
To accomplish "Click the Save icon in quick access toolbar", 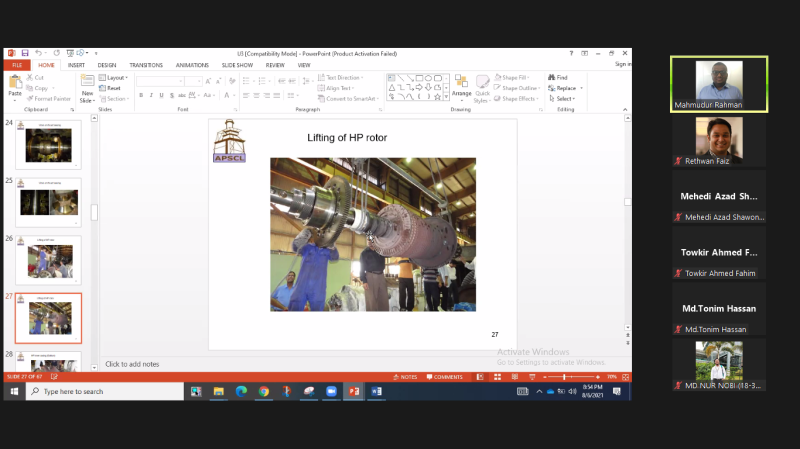I will click(24, 52).
